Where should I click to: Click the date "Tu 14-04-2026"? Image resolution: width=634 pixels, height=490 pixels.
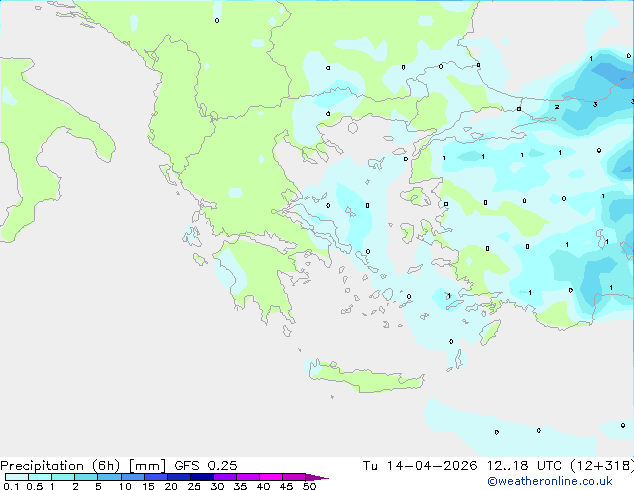(420, 466)
